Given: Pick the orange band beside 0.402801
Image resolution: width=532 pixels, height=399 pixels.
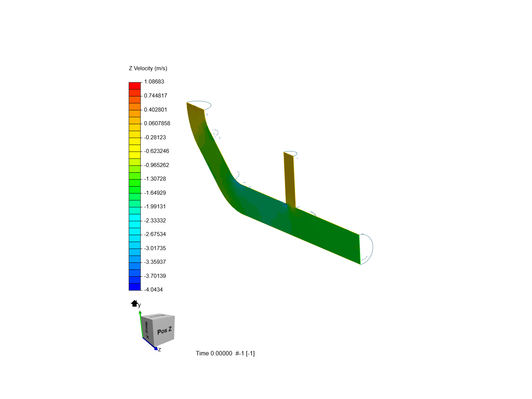Looking at the screenshot, I should 135,113.
